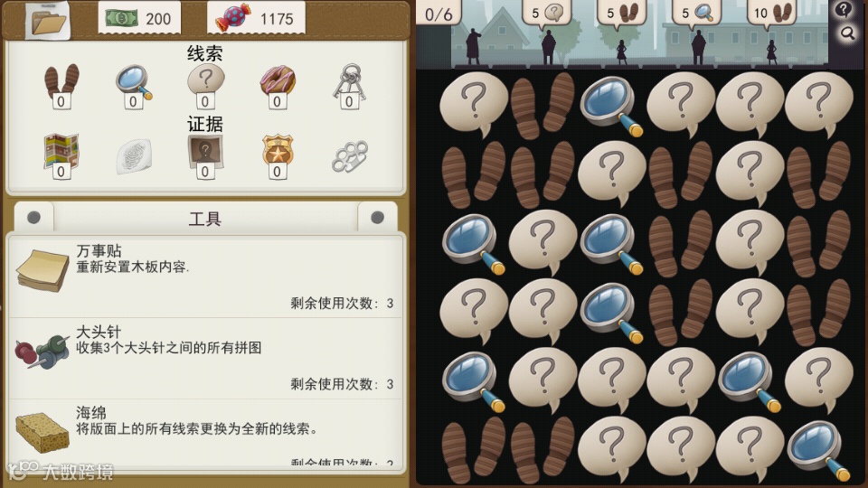Screen dimensions: 868x488
Task: Select the map evidence icon
Action: click(61, 155)
